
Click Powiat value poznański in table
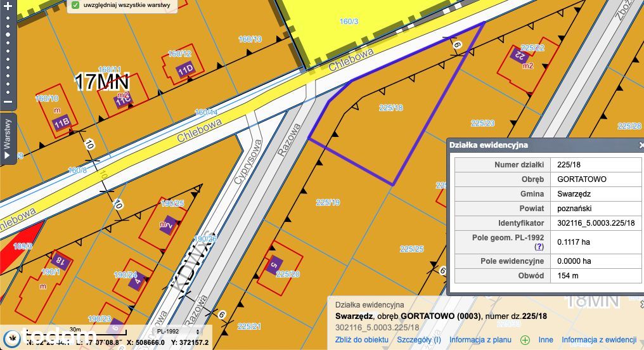tap(574, 208)
